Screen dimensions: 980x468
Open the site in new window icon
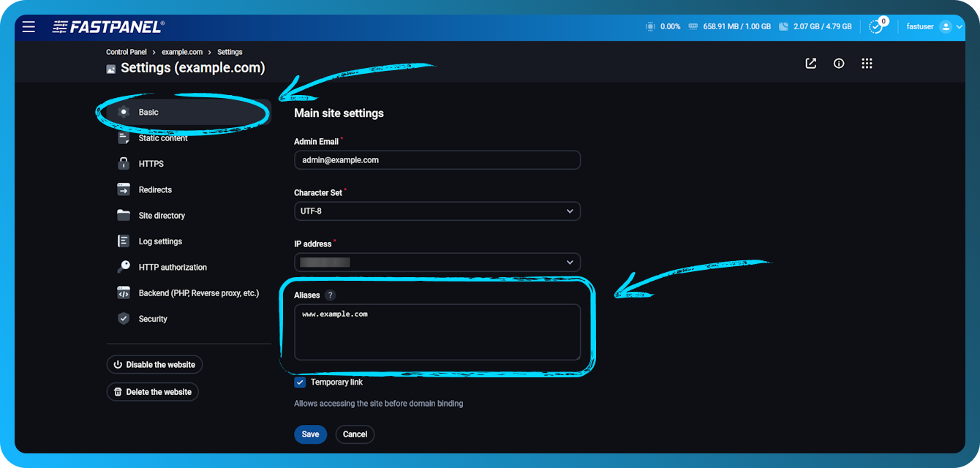tap(810, 63)
